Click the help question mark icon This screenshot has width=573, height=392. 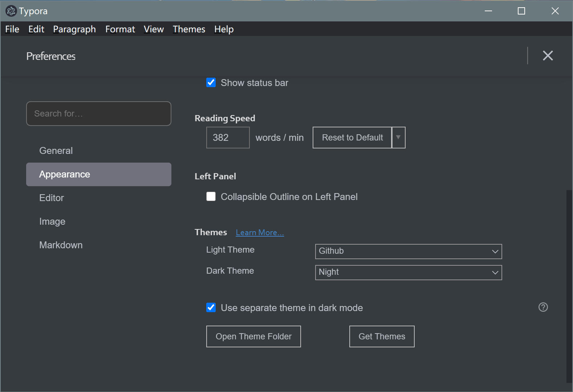pos(543,307)
